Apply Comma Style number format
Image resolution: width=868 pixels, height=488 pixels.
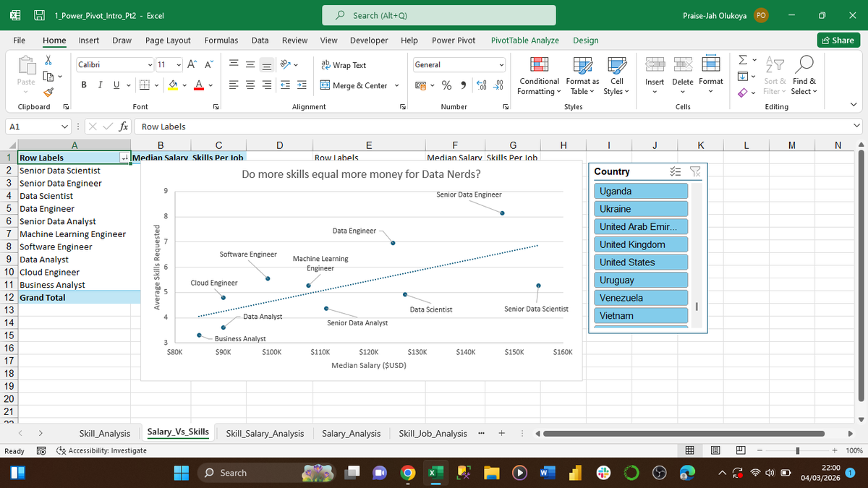pyautogui.click(x=463, y=85)
